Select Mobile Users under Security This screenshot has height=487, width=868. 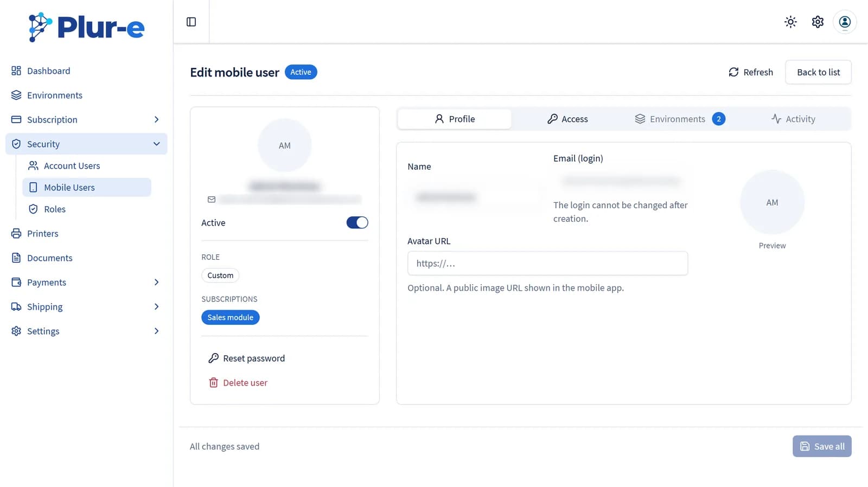click(87, 187)
